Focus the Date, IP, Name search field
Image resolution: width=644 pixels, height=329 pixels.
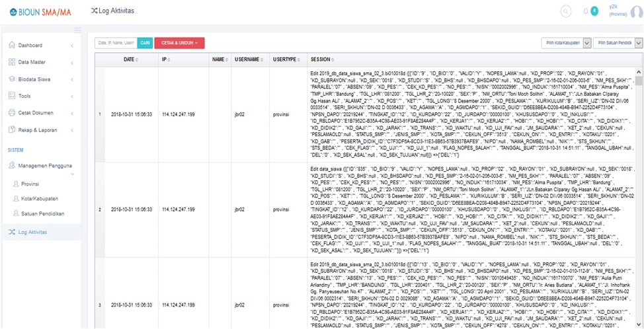116,43
